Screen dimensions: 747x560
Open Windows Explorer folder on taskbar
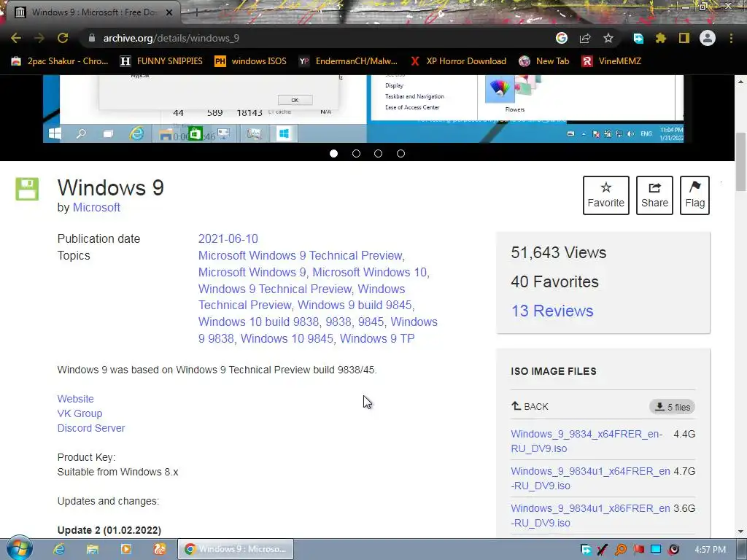[x=93, y=549]
